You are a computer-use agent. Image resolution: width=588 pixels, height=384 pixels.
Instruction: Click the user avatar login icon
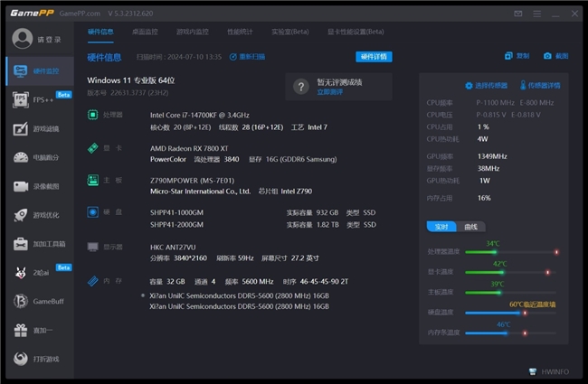point(23,39)
